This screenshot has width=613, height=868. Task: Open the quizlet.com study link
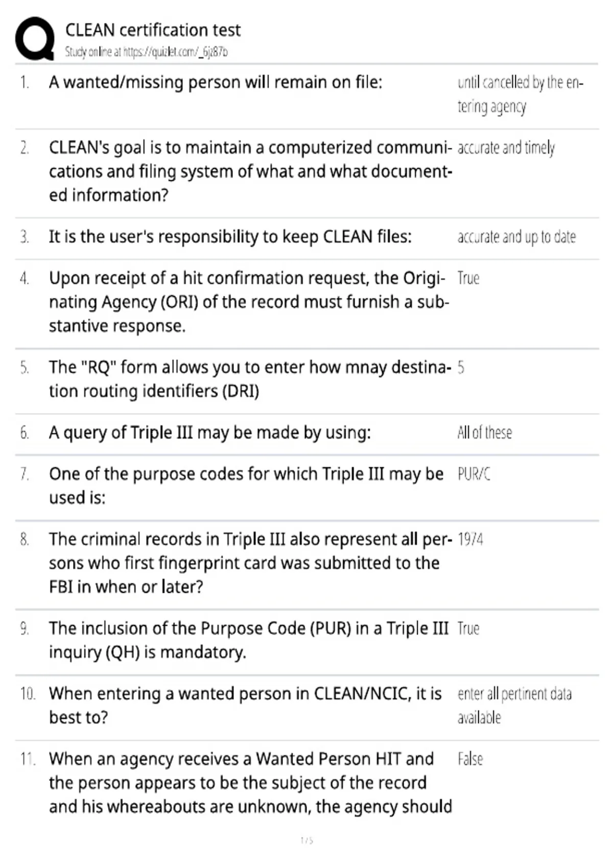pos(175,52)
